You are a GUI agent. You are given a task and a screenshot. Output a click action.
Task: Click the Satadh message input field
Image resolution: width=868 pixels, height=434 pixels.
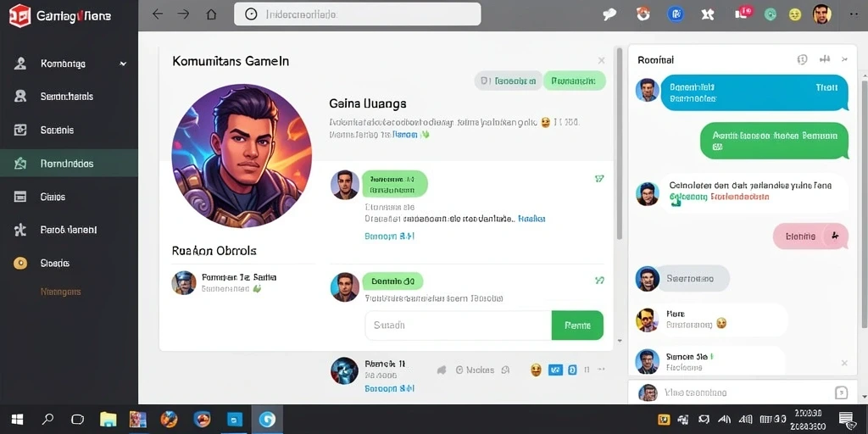(459, 325)
